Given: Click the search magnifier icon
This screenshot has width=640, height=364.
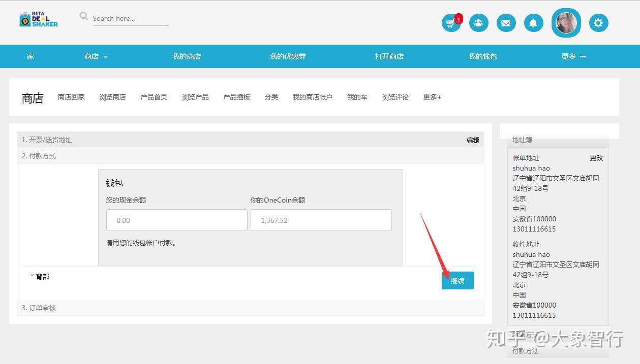Looking at the screenshot, I should coord(83,16).
